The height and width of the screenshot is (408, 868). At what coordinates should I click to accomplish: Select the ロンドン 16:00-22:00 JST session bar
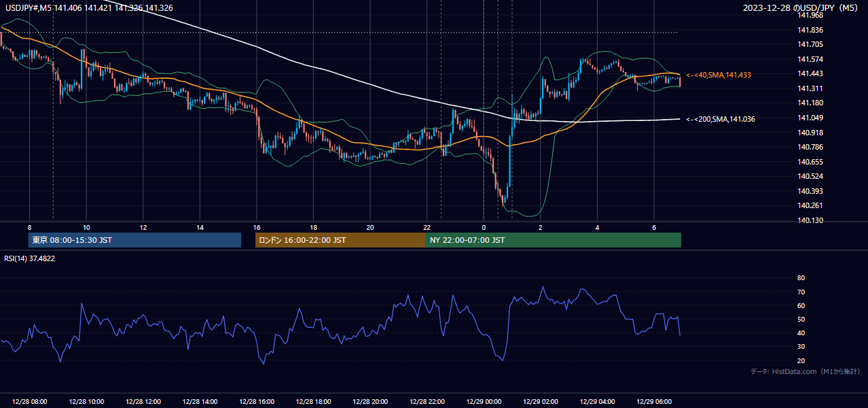point(340,240)
